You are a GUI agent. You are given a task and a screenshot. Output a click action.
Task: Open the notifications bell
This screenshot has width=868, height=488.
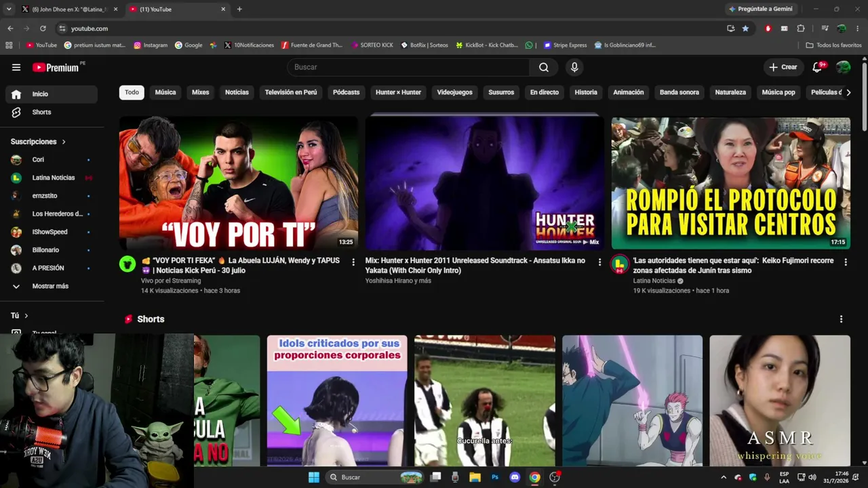click(818, 67)
